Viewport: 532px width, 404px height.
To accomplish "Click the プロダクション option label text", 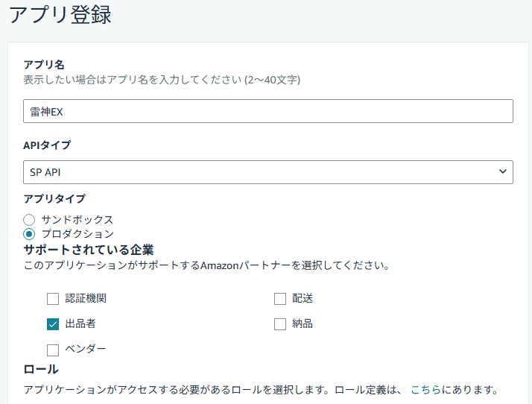I will coord(77,234).
